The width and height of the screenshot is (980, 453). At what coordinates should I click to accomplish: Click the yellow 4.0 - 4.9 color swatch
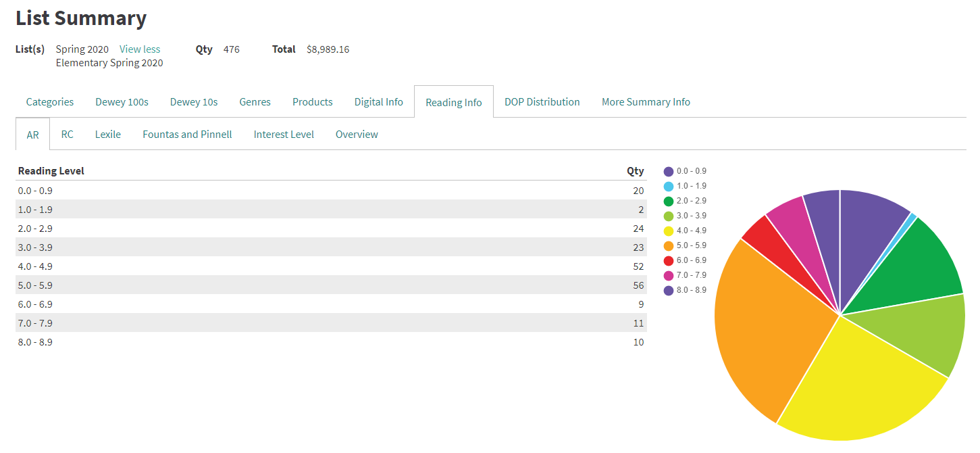coord(669,231)
